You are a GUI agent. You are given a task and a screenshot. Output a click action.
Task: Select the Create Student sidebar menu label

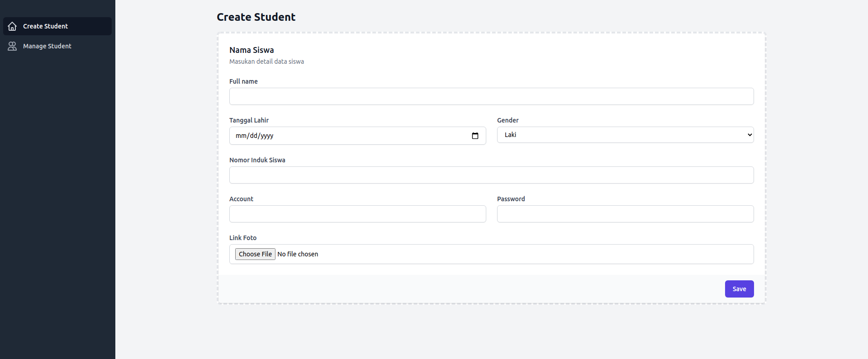pyautogui.click(x=45, y=26)
